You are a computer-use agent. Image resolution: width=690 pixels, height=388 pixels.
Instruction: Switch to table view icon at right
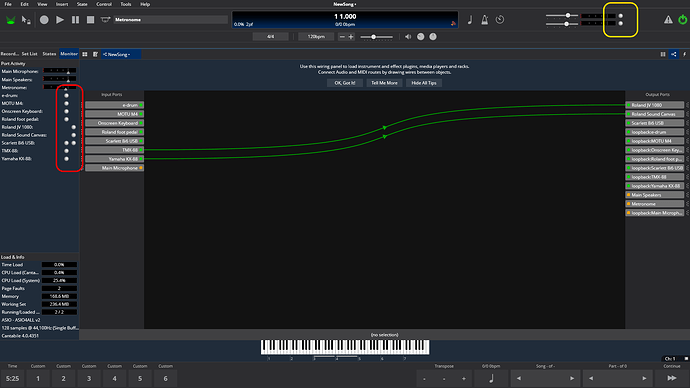point(663,54)
